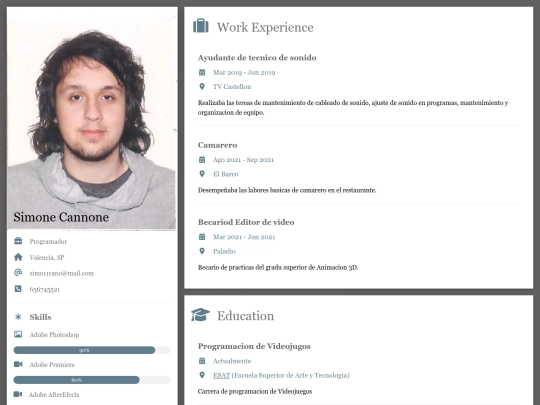Click the Adobe Photoshop 90% progress bar
Screen dimensions: 540x405
click(x=92, y=350)
